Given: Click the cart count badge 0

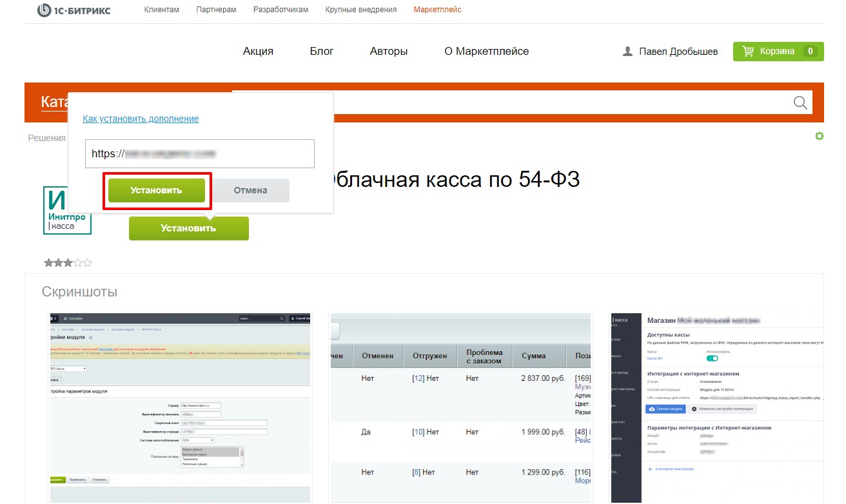Looking at the screenshot, I should coord(810,52).
